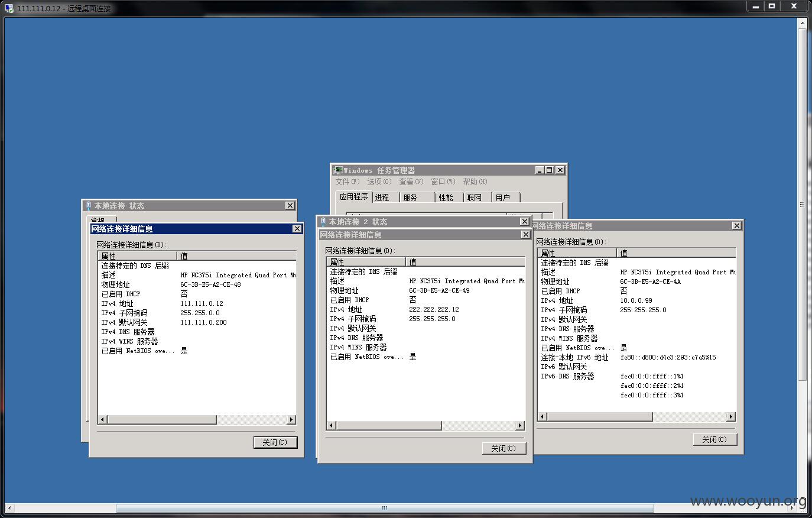Close the left 网络连接详细信息 dialog via X
Image resolution: width=812 pixels, height=518 pixels.
click(297, 229)
